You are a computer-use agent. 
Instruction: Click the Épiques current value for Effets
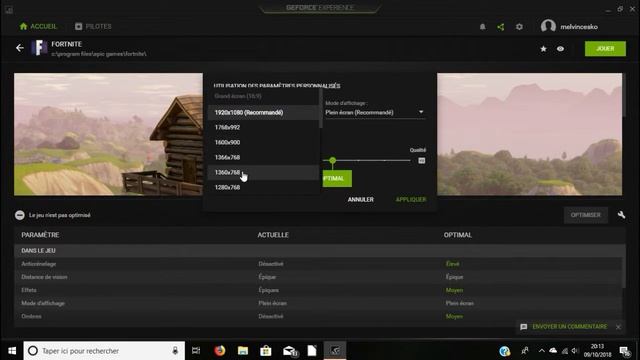coord(269,290)
